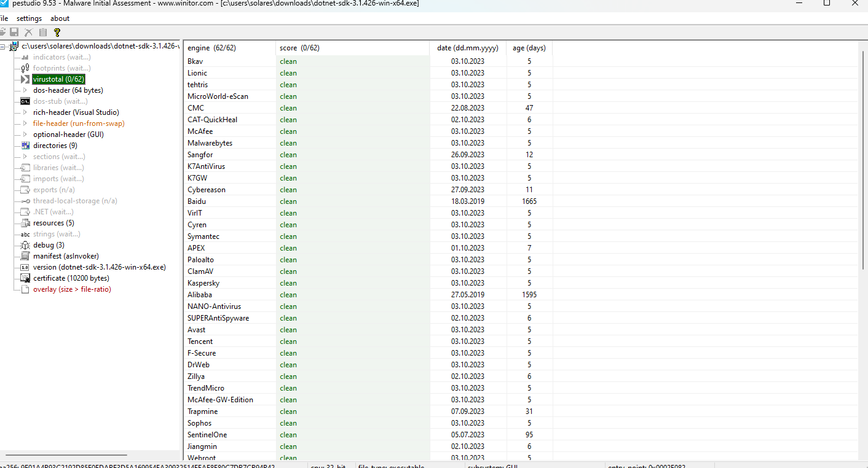
Task: Select the CMC engine name
Action: click(195, 108)
